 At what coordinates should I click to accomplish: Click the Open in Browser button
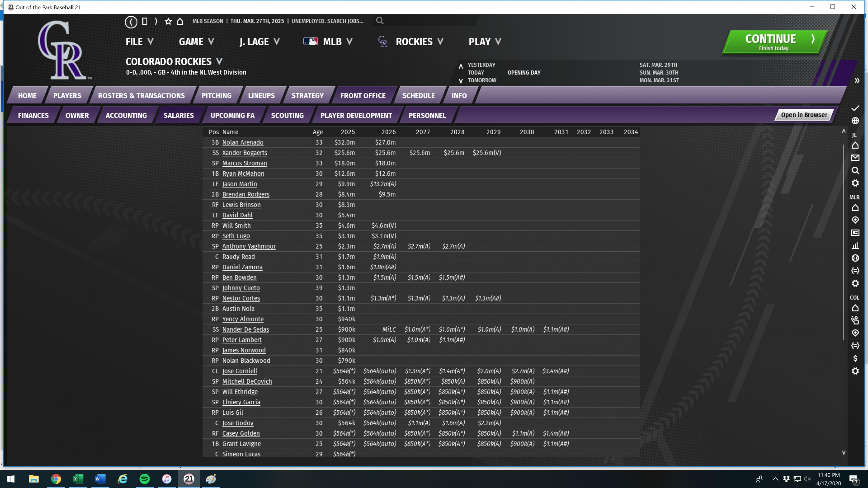(x=804, y=115)
